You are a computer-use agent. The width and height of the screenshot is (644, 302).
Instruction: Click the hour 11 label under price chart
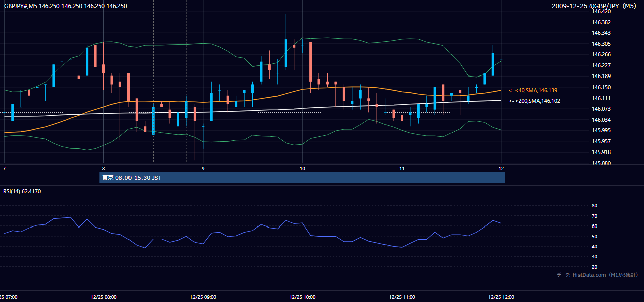402,168
